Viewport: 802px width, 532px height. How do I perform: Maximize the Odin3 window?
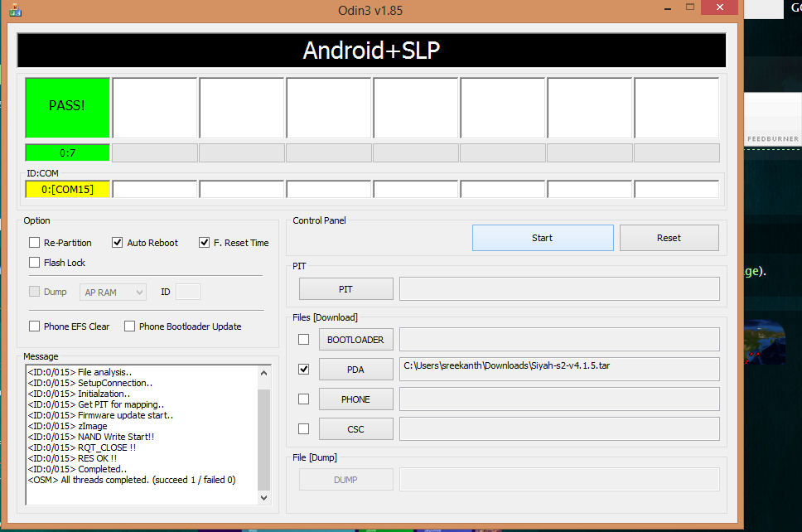(x=690, y=7)
